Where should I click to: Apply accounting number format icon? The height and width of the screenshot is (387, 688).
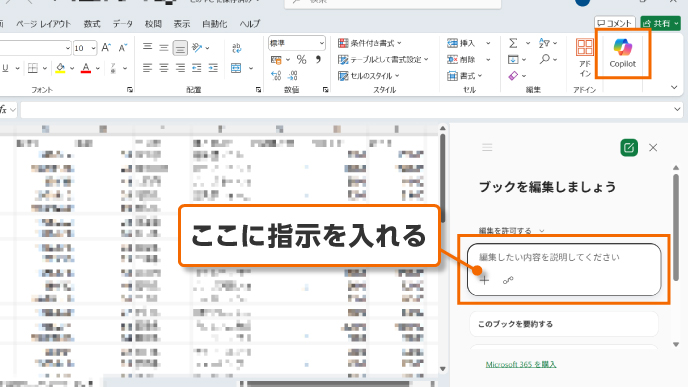click(276, 60)
